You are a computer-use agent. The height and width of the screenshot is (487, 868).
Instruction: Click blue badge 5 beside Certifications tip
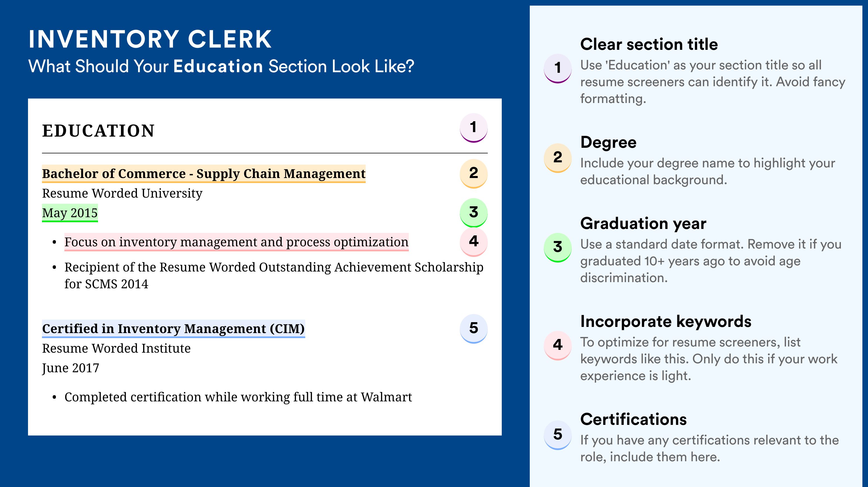(558, 435)
